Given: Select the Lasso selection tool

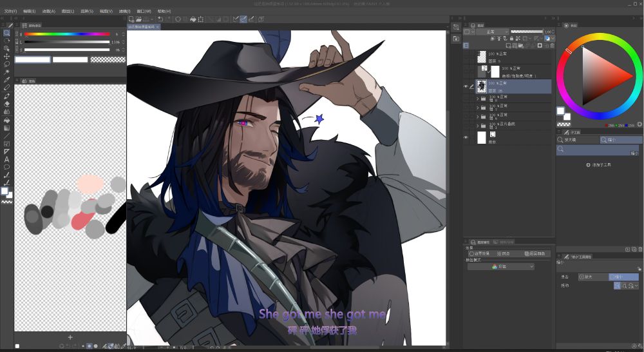Looking at the screenshot, I should [6, 64].
